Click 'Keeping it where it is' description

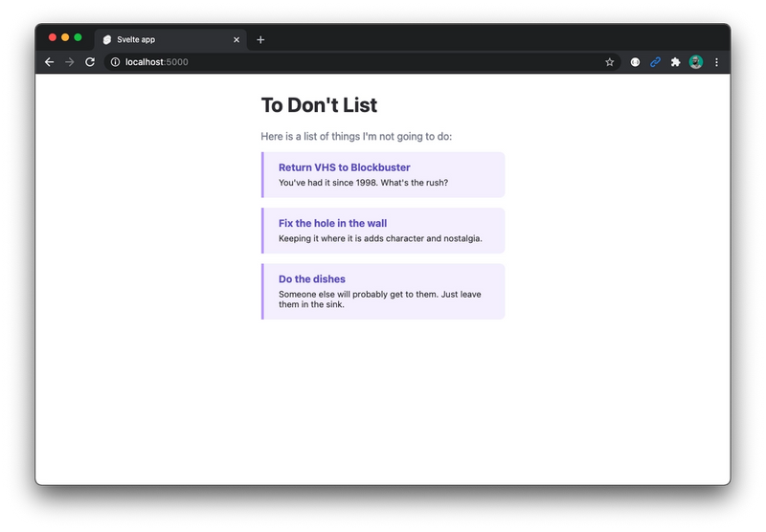pos(380,238)
